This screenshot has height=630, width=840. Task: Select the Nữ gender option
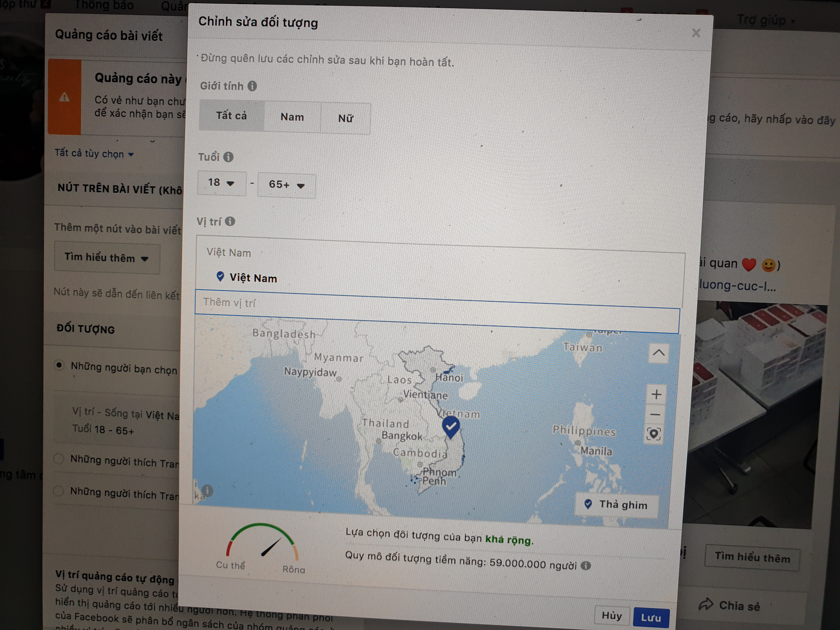345,118
